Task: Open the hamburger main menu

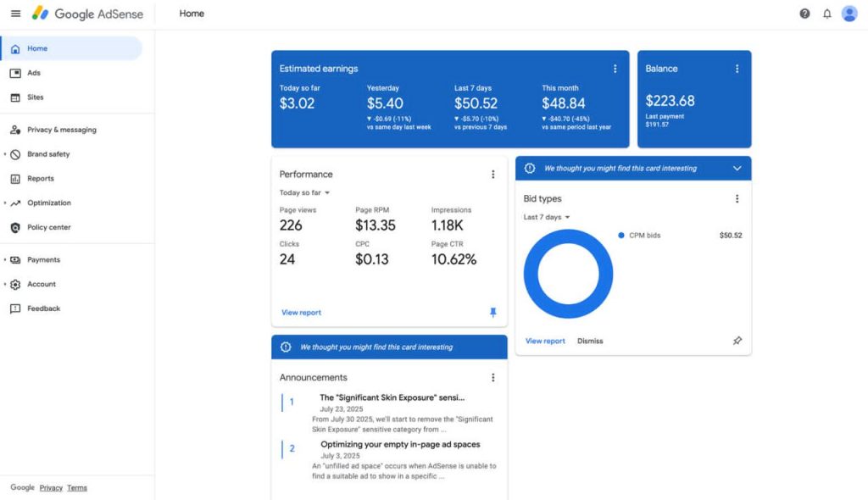Action: pos(15,14)
